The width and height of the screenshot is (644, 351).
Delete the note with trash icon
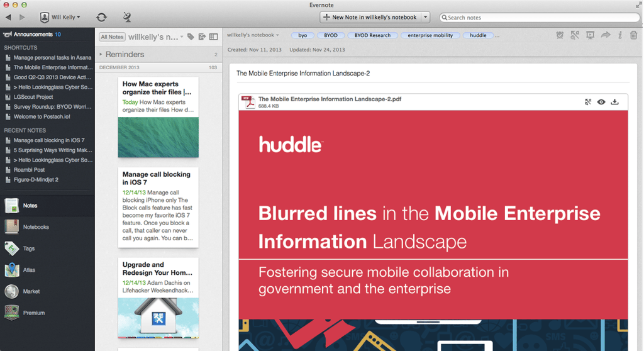(x=634, y=35)
